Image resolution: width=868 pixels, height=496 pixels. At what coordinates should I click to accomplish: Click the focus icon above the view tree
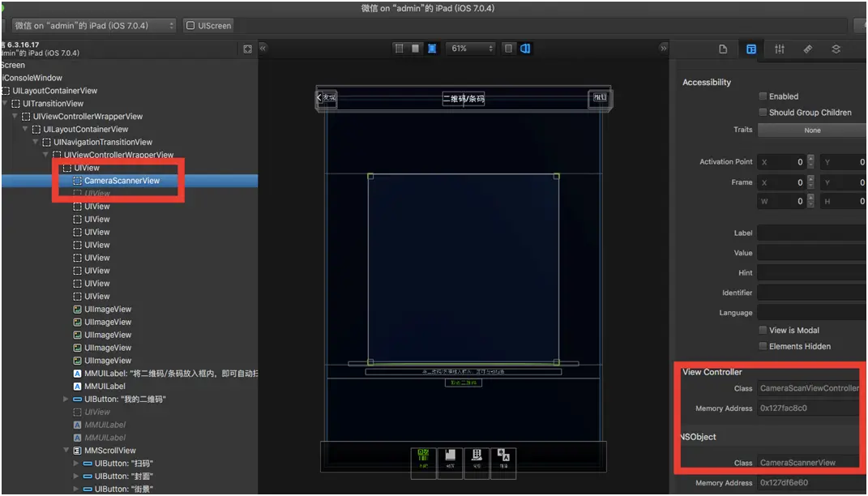coord(247,49)
